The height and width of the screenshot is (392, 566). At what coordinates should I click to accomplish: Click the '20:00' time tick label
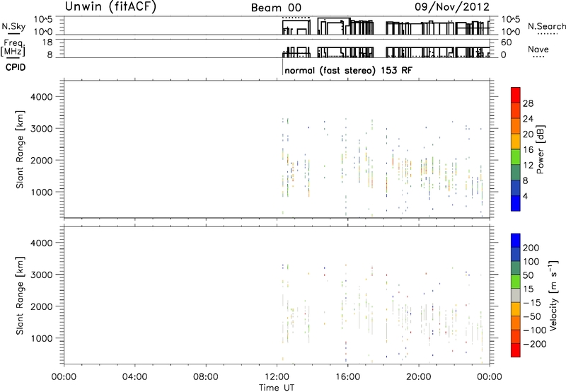click(418, 377)
